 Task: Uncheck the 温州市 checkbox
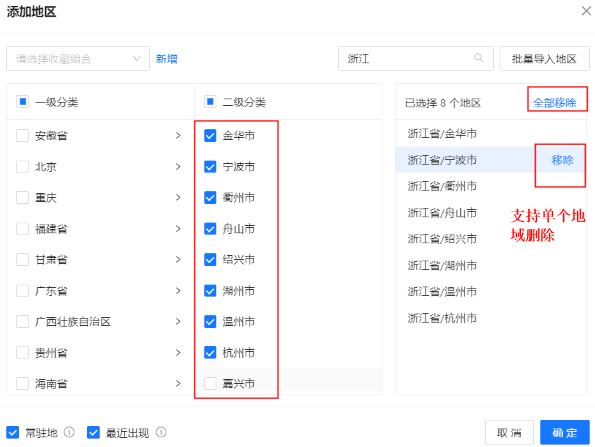pyautogui.click(x=210, y=322)
